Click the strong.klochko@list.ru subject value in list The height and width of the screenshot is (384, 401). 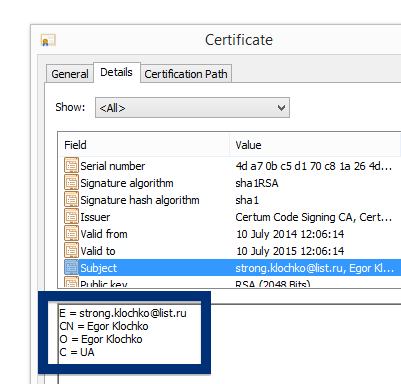click(x=315, y=268)
